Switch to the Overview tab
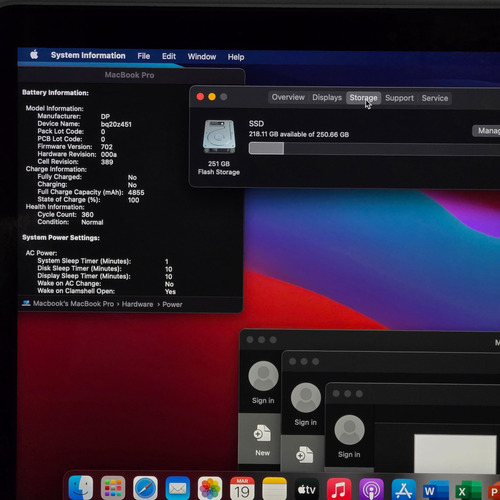The width and height of the screenshot is (500, 500). point(288,97)
